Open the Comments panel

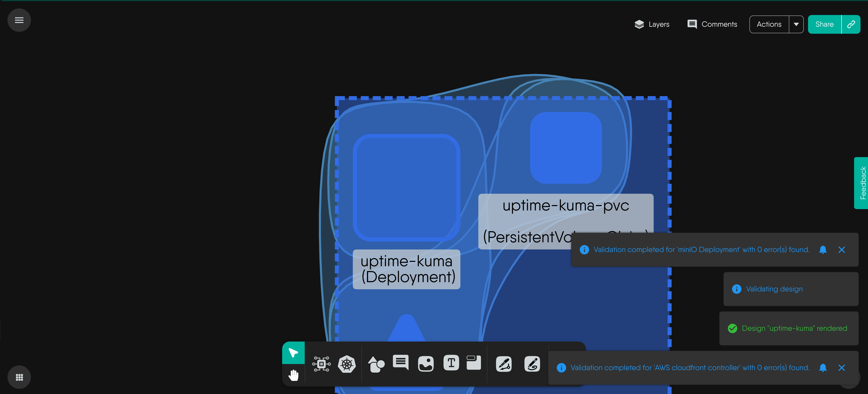(x=712, y=24)
